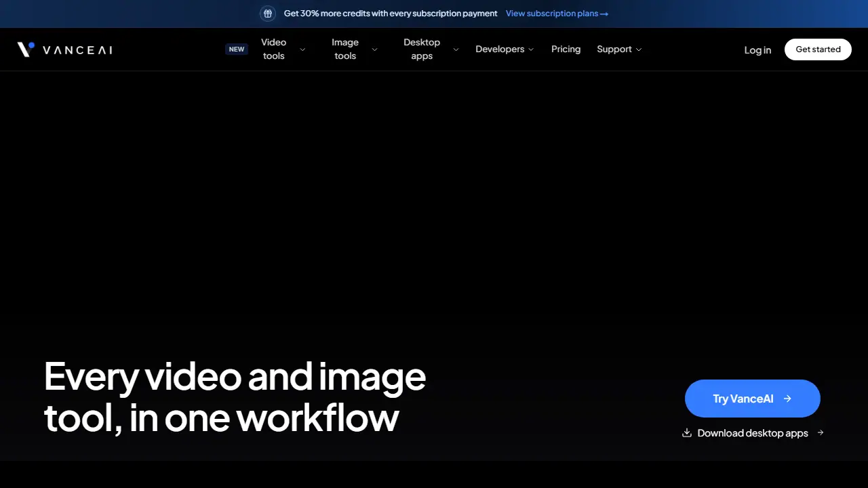Screen dimensions: 868x488
Task: Click the Get started button
Action: click(x=818, y=49)
